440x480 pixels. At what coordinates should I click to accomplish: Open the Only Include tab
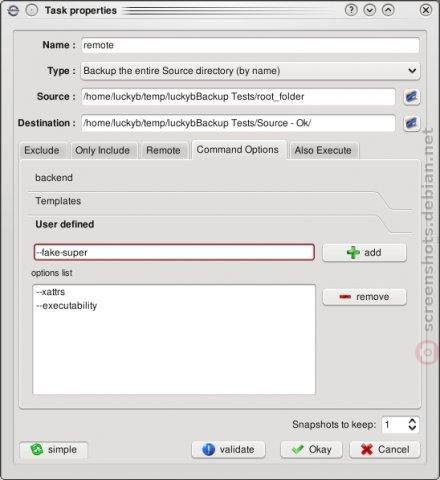point(102,150)
